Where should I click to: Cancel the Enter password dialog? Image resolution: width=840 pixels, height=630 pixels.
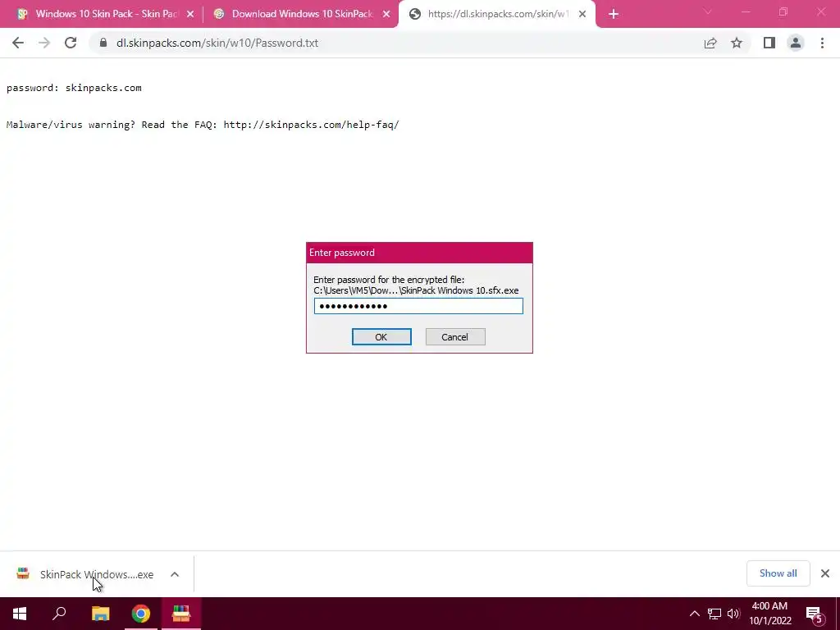tap(454, 337)
